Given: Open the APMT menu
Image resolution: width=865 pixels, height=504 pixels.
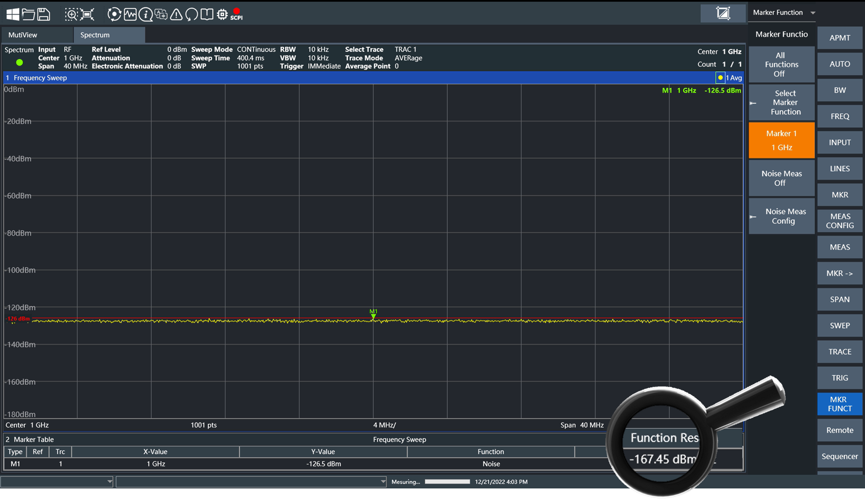Looking at the screenshot, I should (x=840, y=38).
